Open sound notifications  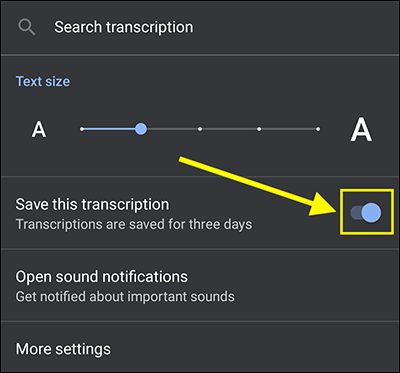pos(200,285)
